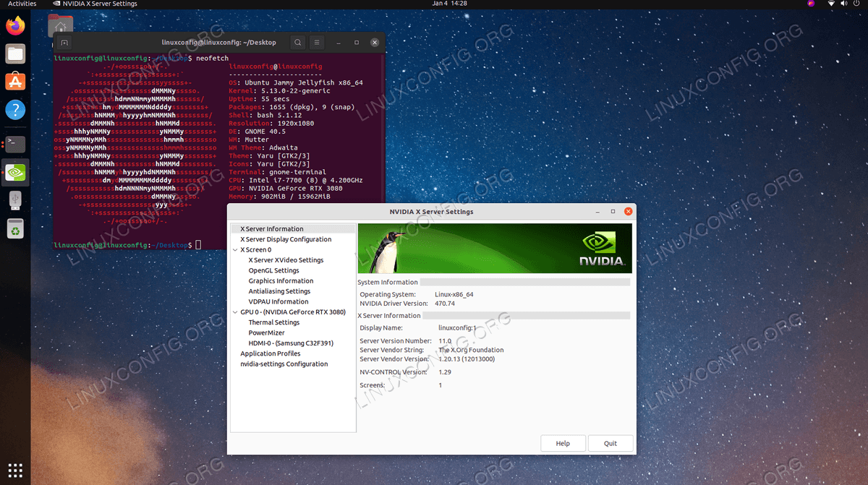This screenshot has height=485, width=868.
Task: Open the USB drive dock icon
Action: [15, 200]
